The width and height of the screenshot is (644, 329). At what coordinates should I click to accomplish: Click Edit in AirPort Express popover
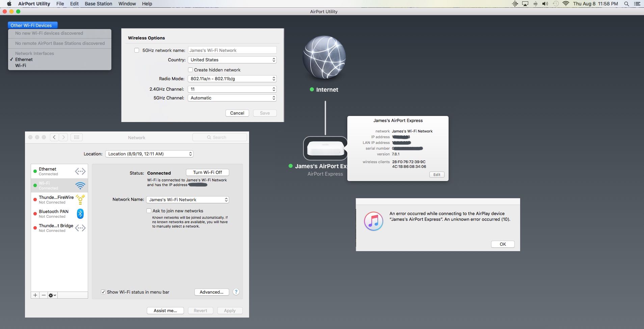coord(437,175)
